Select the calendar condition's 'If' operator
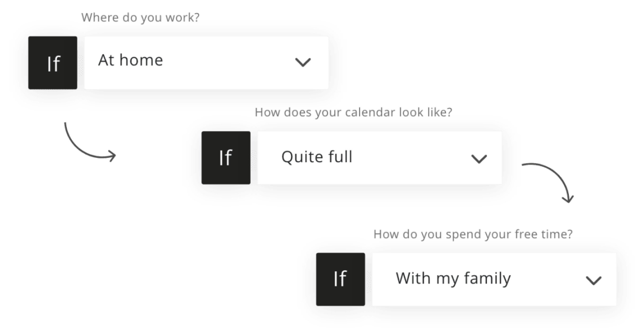Image resolution: width=644 pixels, height=330 pixels. coord(226,158)
